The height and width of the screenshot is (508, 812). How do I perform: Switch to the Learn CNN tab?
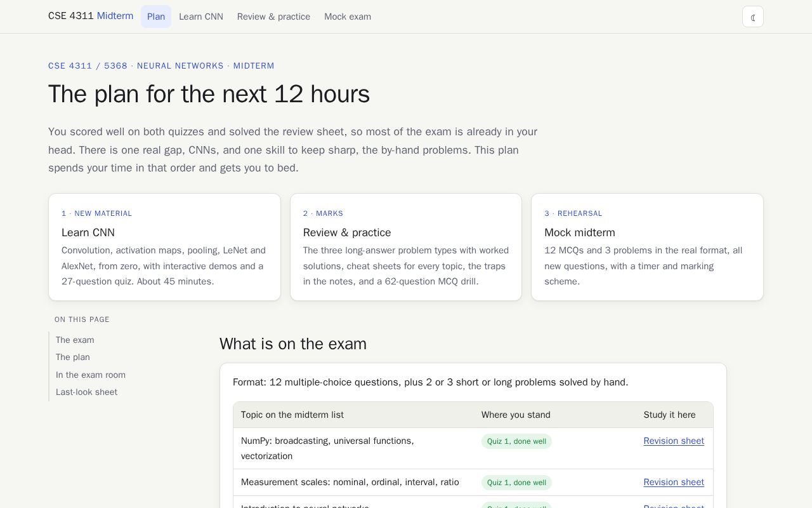point(201,17)
